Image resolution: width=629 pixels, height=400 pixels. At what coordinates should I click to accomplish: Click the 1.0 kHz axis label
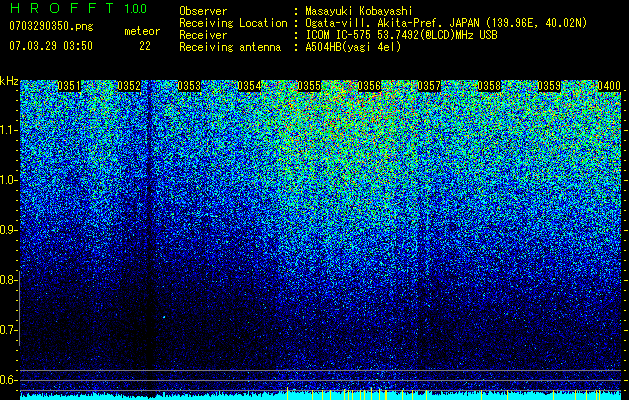tap(8, 180)
